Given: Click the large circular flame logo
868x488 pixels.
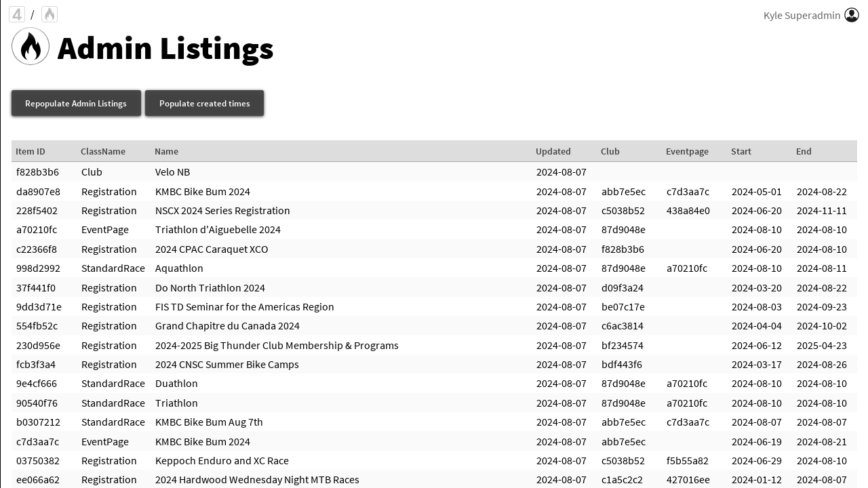Looking at the screenshot, I should click(x=31, y=47).
